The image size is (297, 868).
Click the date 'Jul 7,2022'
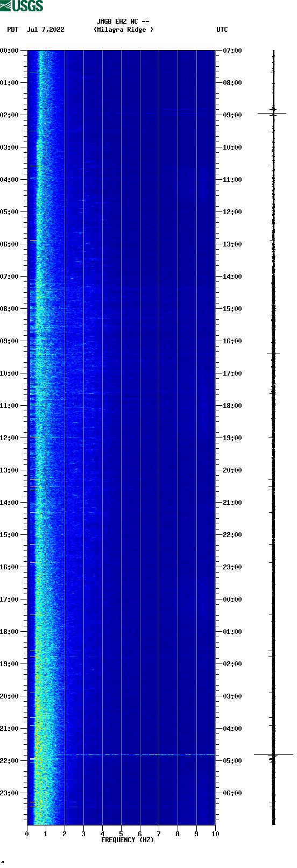click(x=46, y=30)
